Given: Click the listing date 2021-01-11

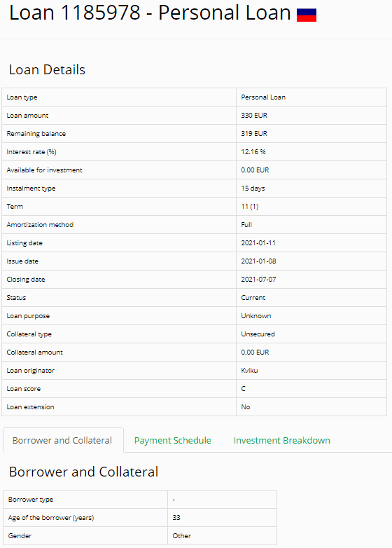Looking at the screenshot, I should tap(258, 243).
